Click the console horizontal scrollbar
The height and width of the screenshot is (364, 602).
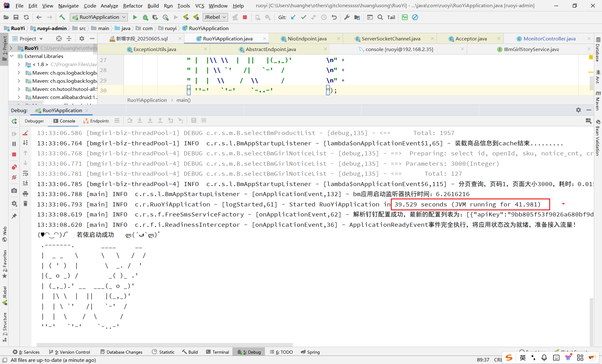click(x=165, y=345)
